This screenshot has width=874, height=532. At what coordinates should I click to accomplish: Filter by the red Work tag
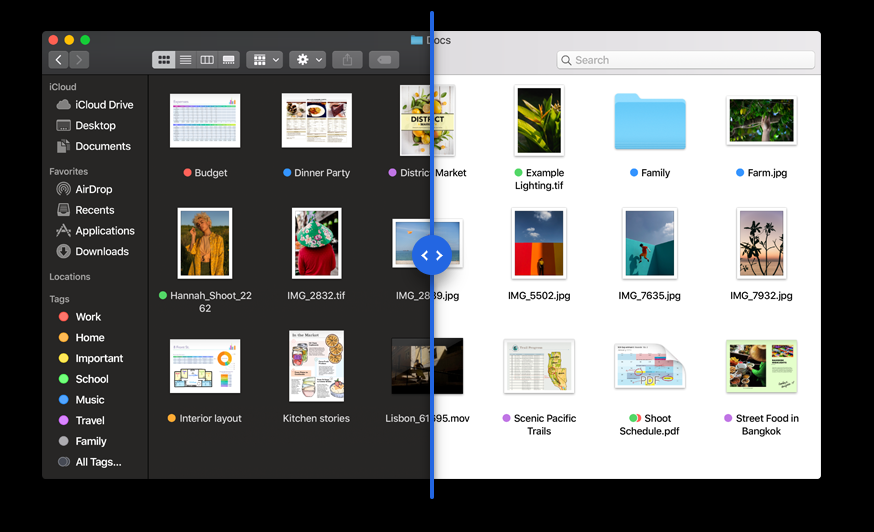coord(88,317)
